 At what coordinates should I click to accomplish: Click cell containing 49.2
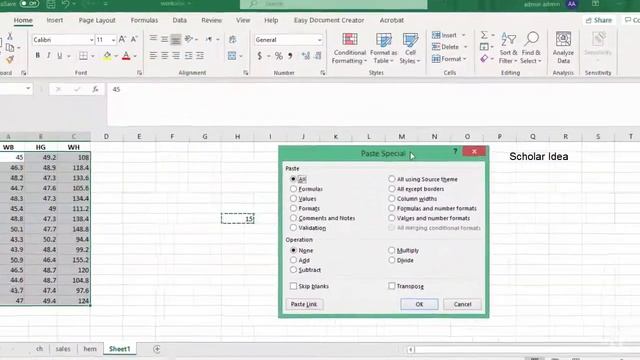[x=41, y=157]
